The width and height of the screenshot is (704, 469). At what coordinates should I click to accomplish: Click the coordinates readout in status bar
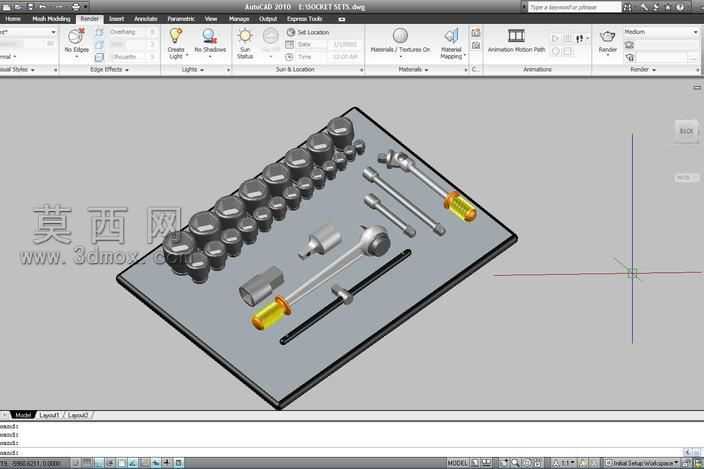31,463
